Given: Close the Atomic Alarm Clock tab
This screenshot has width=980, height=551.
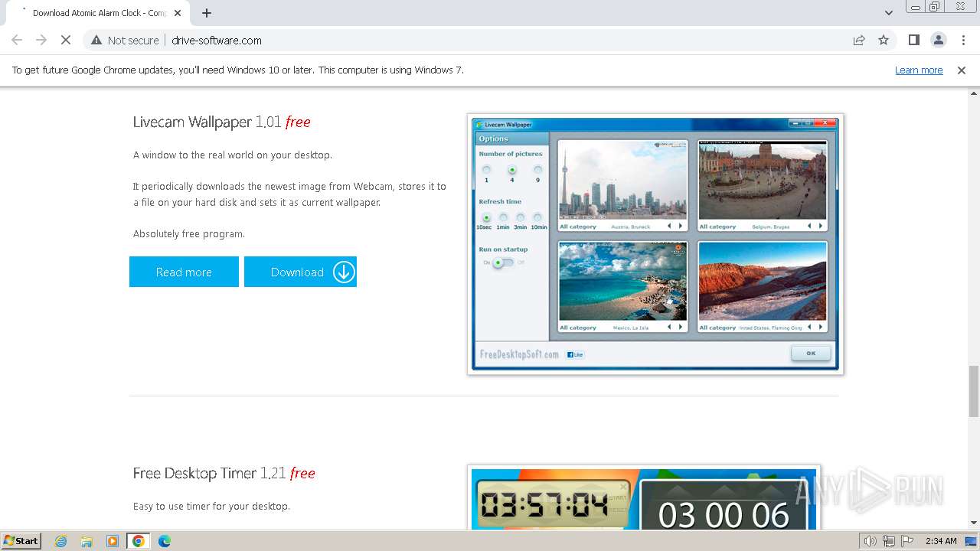Looking at the screenshot, I should pos(178,13).
